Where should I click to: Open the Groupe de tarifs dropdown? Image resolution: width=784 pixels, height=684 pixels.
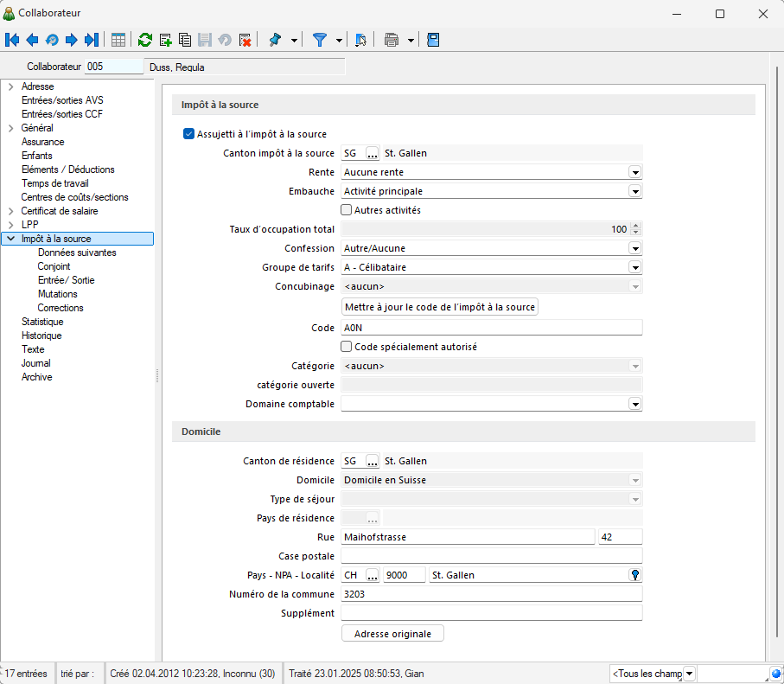(634, 267)
